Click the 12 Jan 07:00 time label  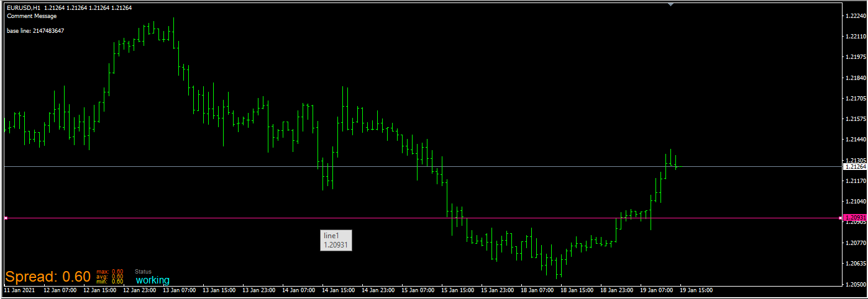coord(60,290)
